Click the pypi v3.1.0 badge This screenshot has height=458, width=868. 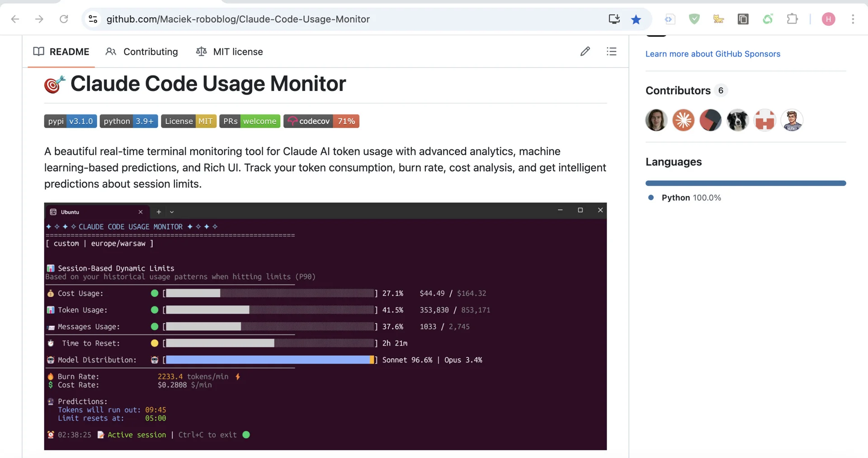click(71, 121)
